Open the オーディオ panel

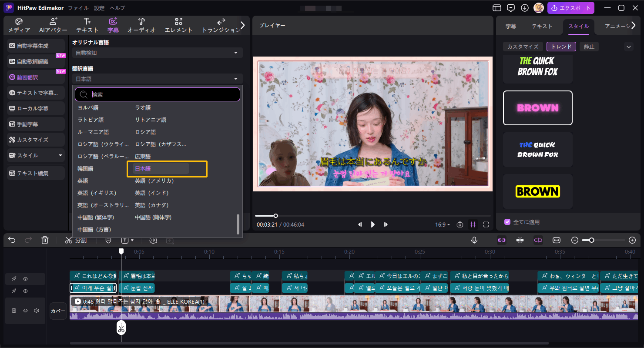coord(141,25)
